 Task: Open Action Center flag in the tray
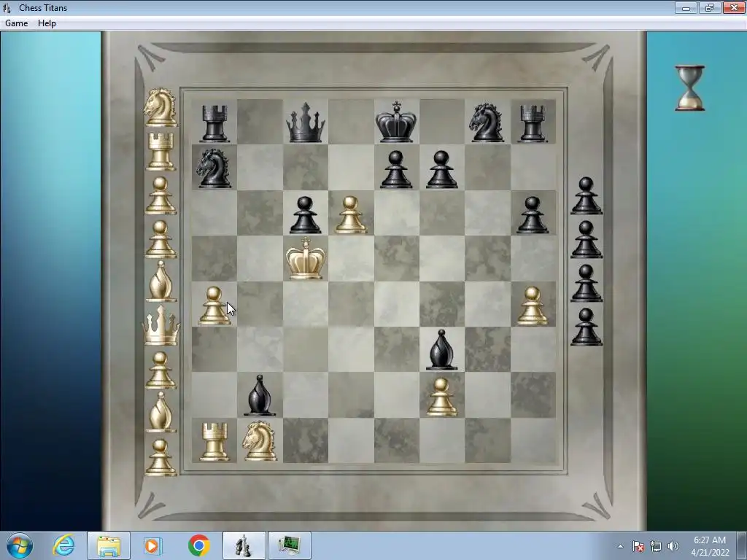(638, 547)
